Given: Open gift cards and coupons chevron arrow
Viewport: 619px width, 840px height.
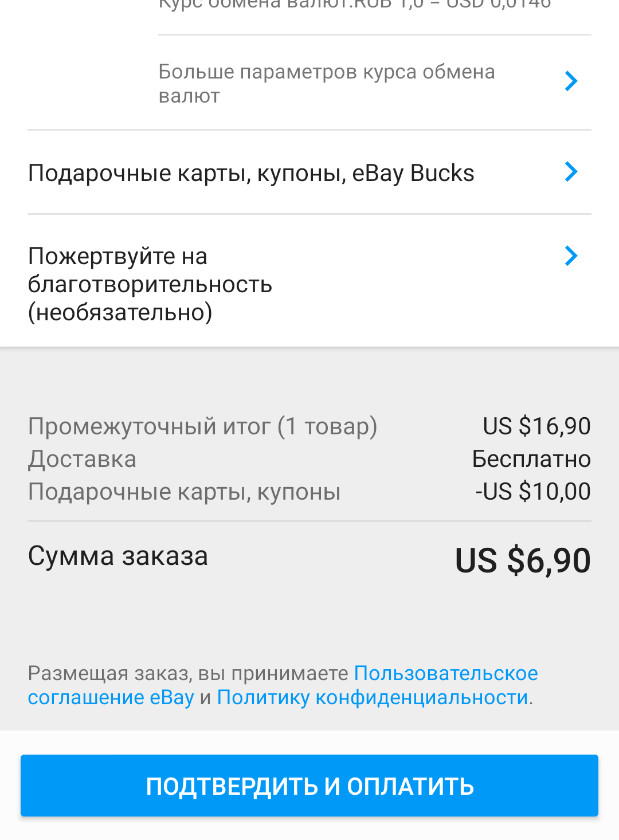Looking at the screenshot, I should pyautogui.click(x=571, y=172).
